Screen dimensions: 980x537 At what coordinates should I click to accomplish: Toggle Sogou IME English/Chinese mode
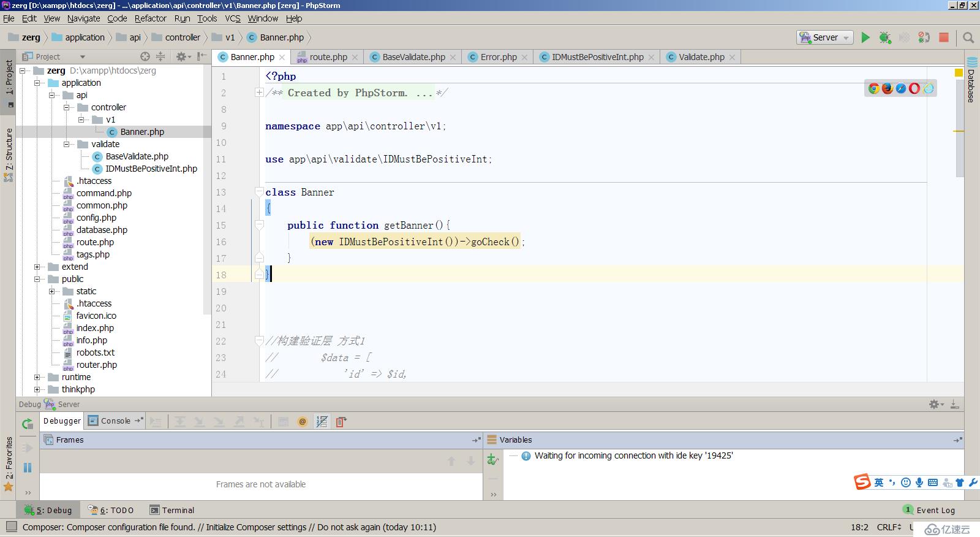click(x=879, y=483)
